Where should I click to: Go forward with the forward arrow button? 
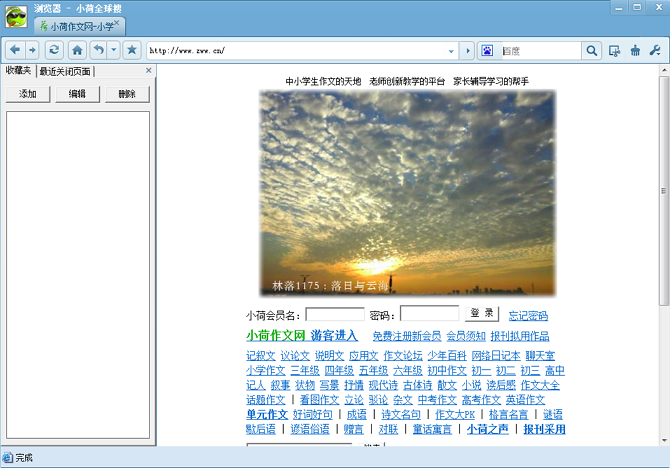click(x=32, y=50)
